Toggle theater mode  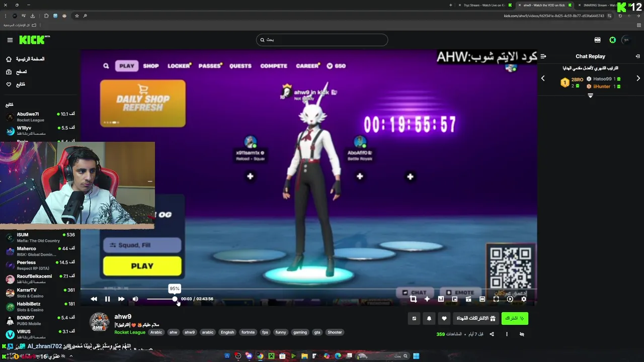click(x=482, y=299)
